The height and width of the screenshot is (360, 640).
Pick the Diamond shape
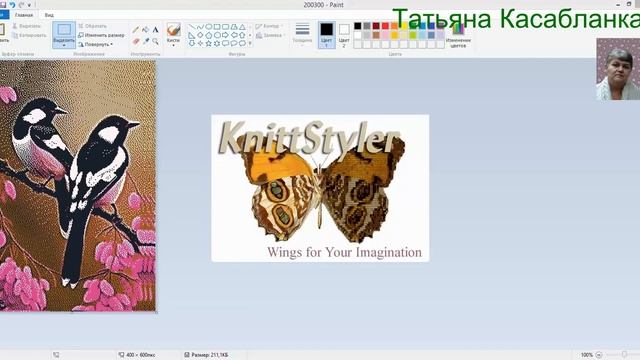[200, 35]
